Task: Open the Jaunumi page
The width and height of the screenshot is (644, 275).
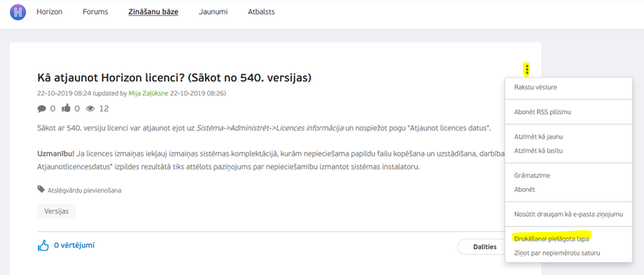Action: (x=213, y=12)
